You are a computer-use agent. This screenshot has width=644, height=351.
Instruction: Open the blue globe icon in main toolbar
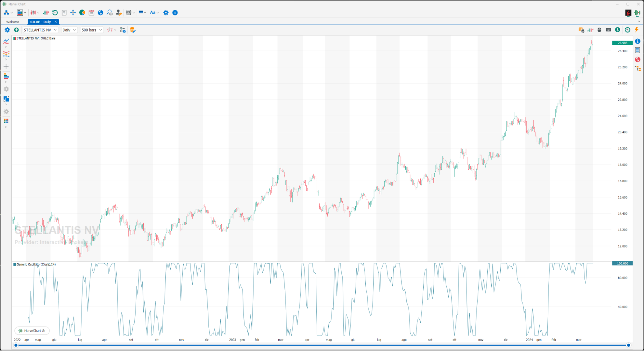(x=101, y=13)
